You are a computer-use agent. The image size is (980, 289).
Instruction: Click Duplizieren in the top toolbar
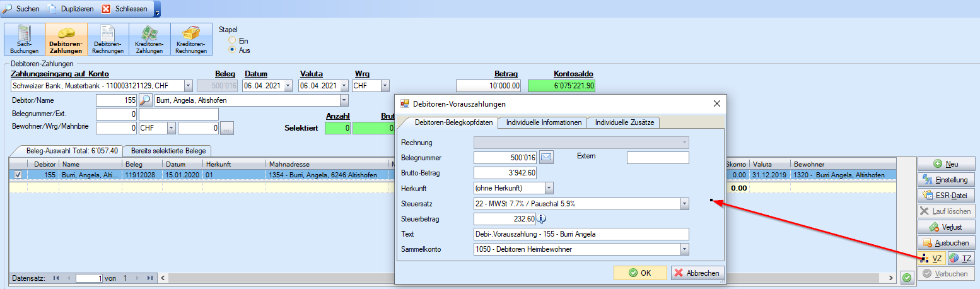pos(71,9)
